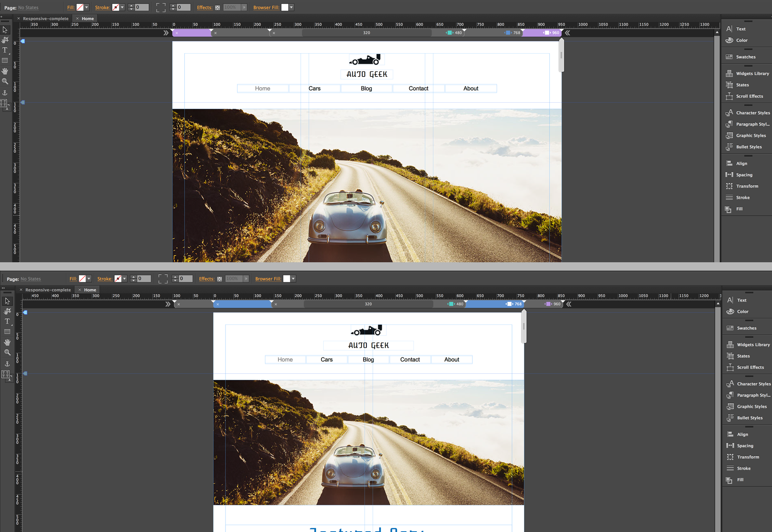Viewport: 772px width, 532px height.
Task: Select the Zoom tool in top window
Action: pyautogui.click(x=5, y=81)
